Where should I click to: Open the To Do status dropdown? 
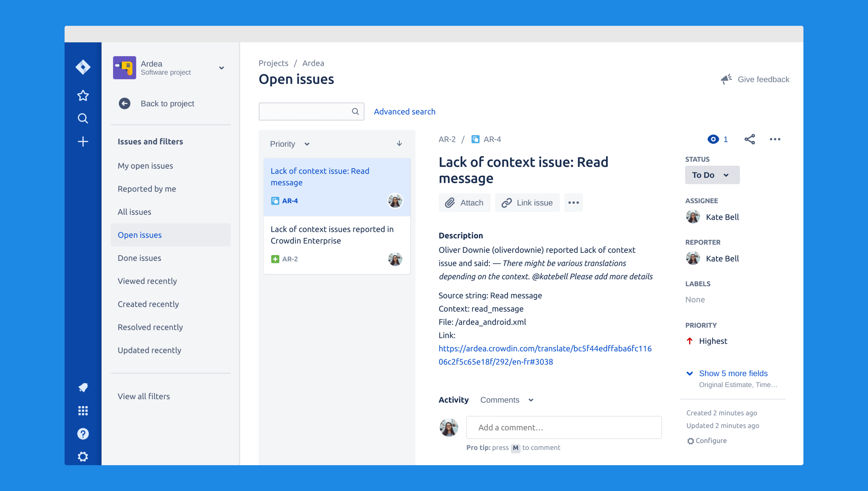[712, 175]
